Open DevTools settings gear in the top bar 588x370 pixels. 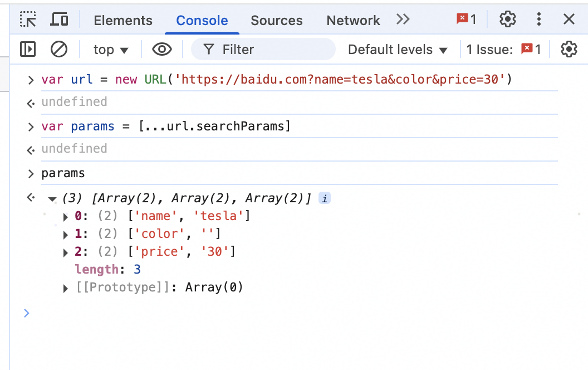click(508, 19)
